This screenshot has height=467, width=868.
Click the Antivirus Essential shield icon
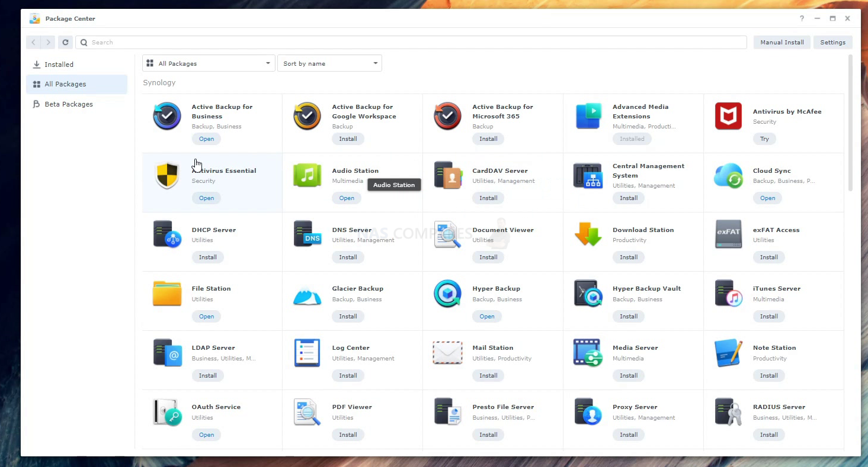point(167,175)
